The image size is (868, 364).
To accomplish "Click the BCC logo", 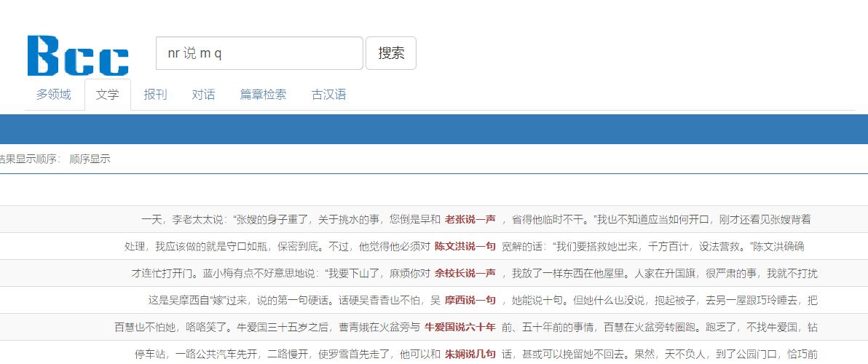I will (x=78, y=55).
